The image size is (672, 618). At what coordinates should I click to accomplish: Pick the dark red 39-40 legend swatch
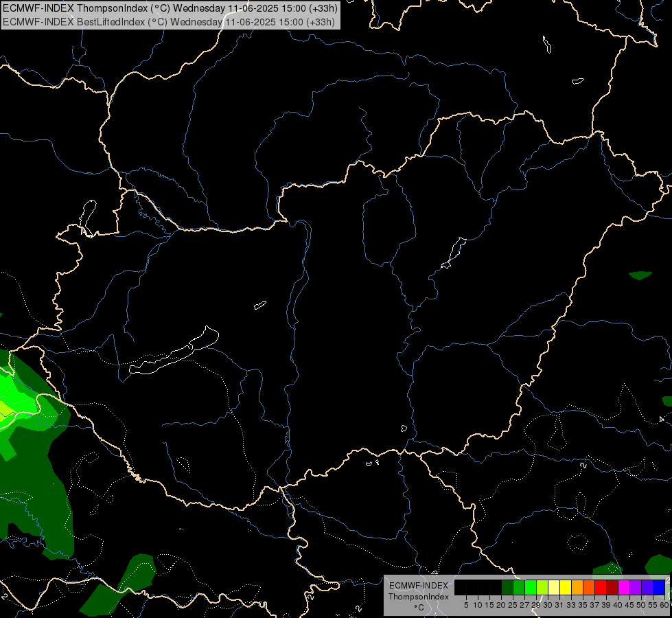(x=612, y=587)
